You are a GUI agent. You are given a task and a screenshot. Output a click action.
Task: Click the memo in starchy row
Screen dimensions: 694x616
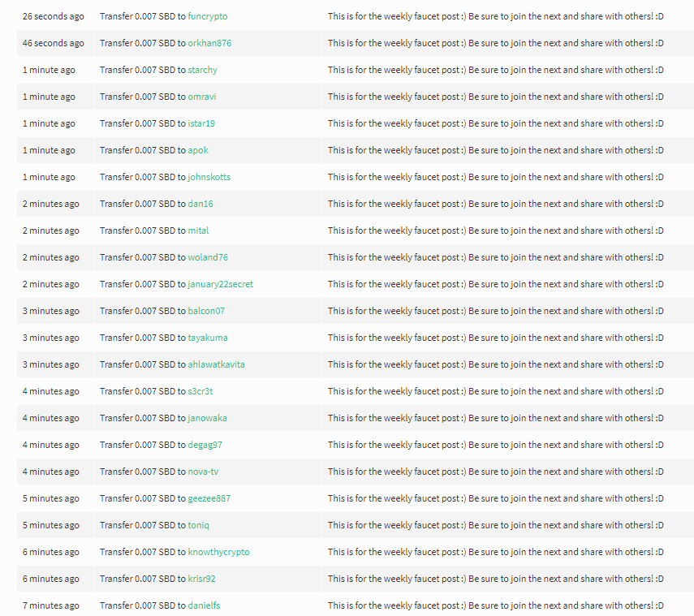[496, 70]
